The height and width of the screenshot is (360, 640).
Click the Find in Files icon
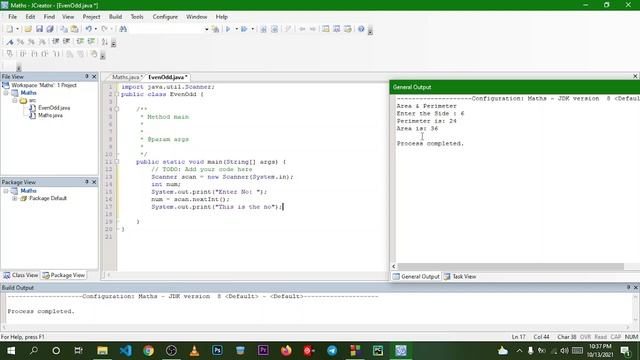point(215,29)
